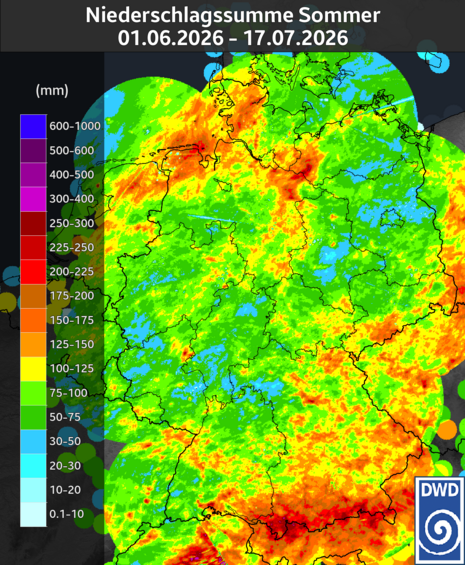Screen dimensions: 465x565
Task: Click the 400-500 mm purple swatch
Action: (33, 175)
